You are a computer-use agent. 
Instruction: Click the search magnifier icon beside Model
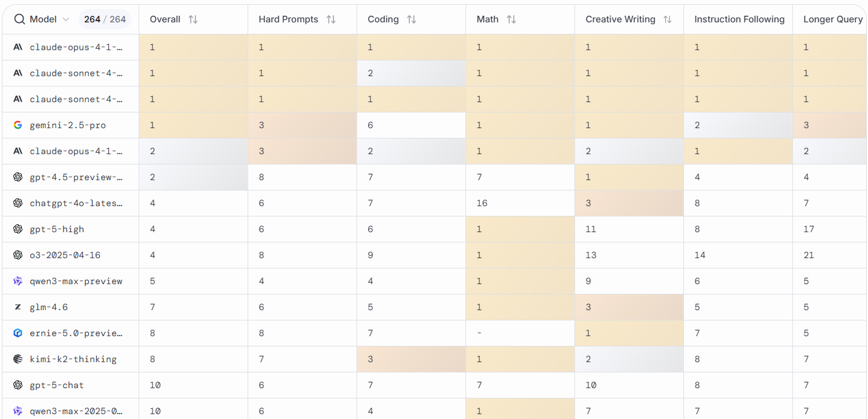click(x=19, y=19)
